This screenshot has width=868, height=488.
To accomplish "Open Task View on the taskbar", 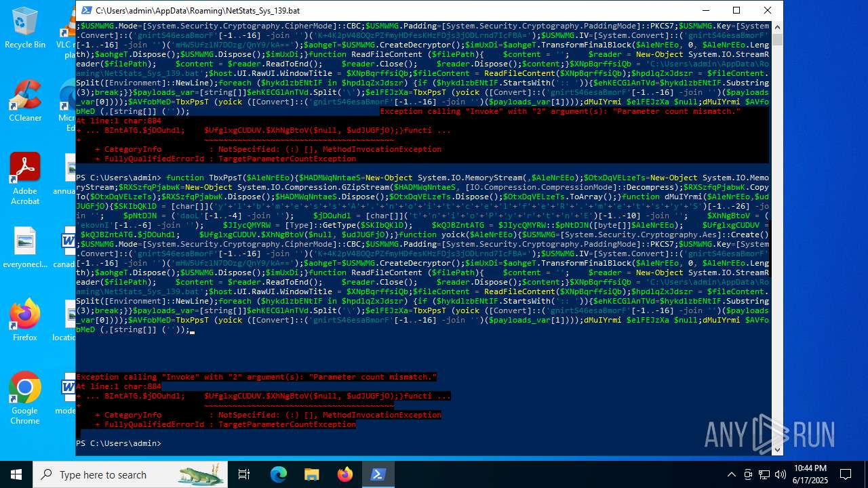I will pos(244,474).
